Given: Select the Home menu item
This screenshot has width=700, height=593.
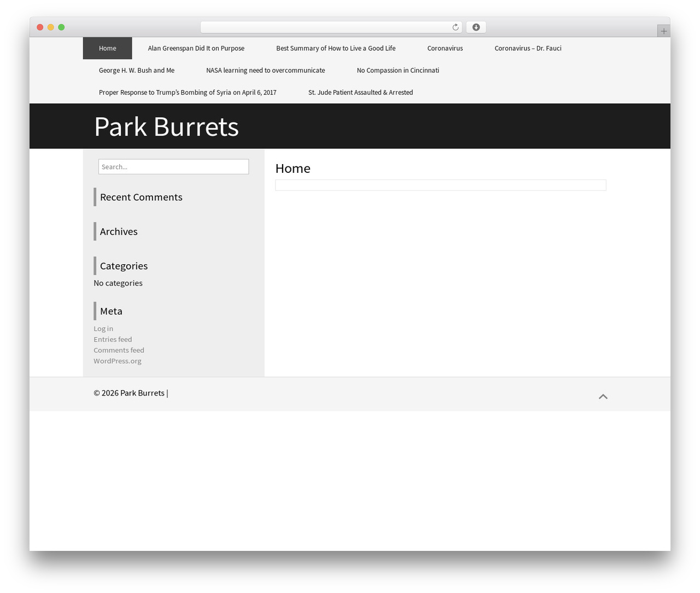Looking at the screenshot, I should coord(108,48).
